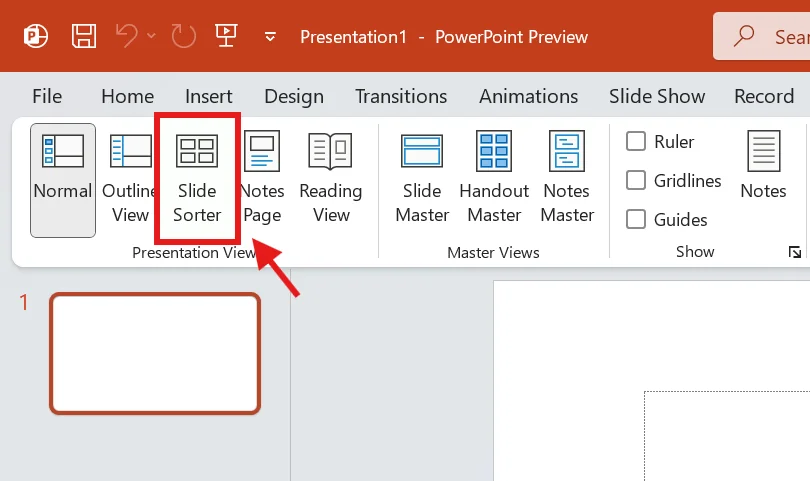Toggle the Gridlines checkbox
This screenshot has width=810, height=481.
636,181
